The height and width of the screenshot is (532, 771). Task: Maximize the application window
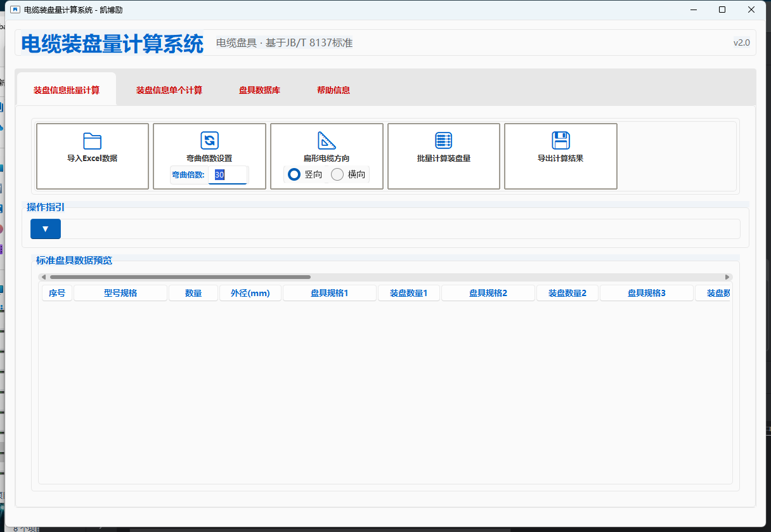tap(722, 10)
